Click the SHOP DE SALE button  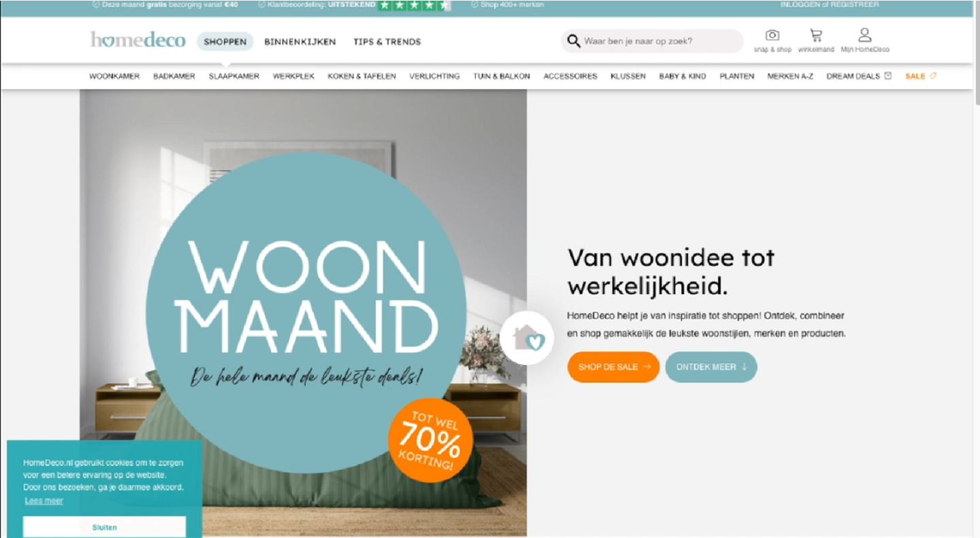click(614, 366)
